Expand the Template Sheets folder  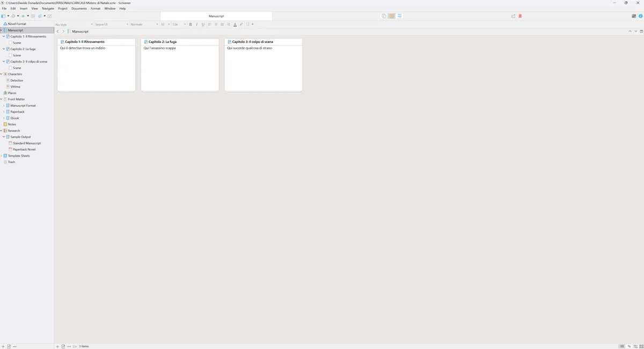coord(2,155)
